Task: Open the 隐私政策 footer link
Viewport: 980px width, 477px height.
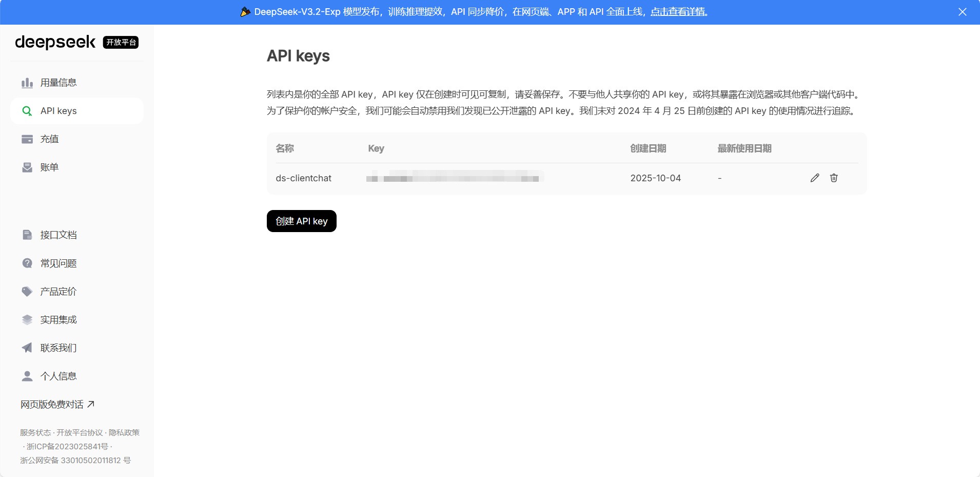Action: point(124,433)
